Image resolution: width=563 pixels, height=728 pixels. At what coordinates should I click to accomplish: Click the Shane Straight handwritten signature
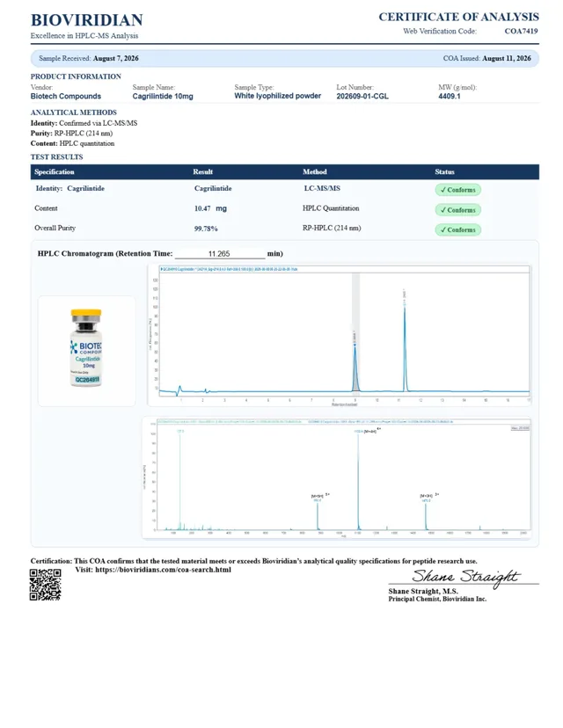coord(466,577)
